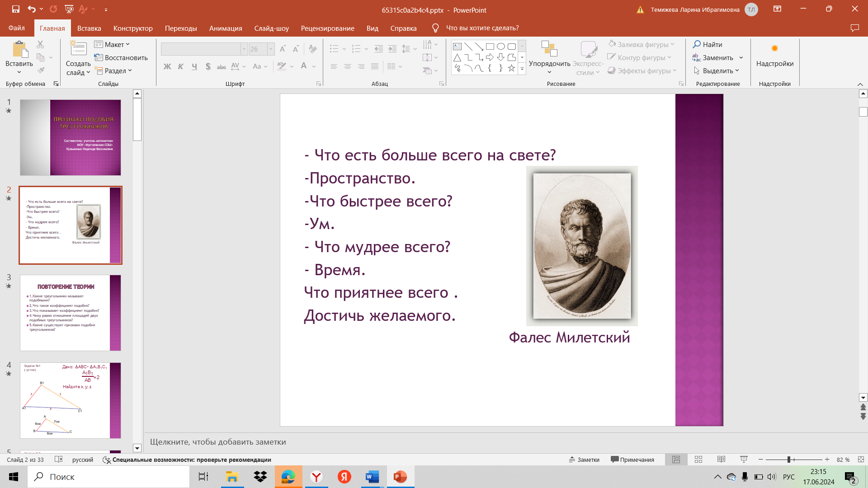
Task: Switch to Reading view icon
Action: point(721,460)
